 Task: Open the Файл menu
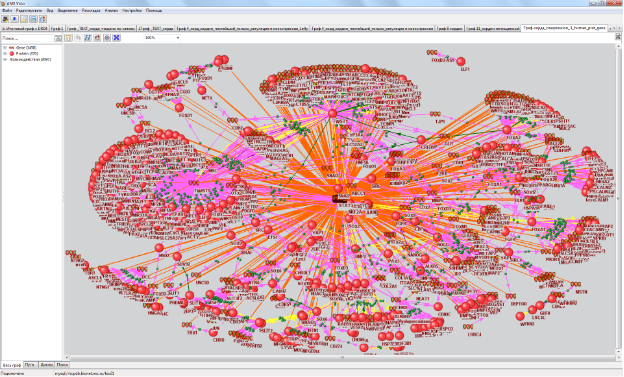pyautogui.click(x=7, y=10)
